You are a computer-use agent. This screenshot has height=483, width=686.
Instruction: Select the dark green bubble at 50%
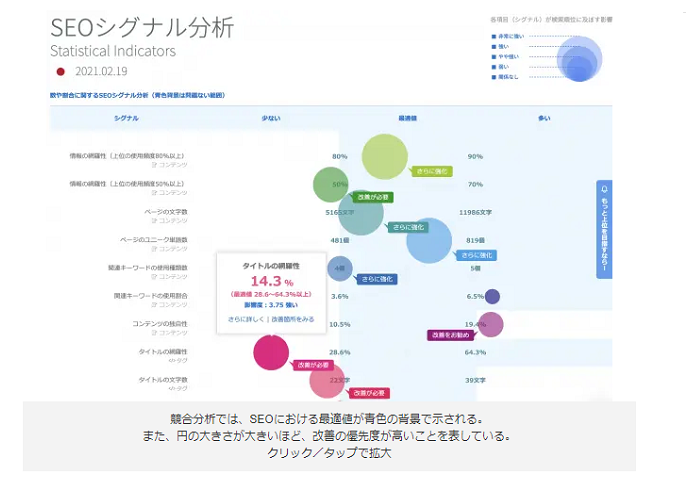tap(330, 185)
